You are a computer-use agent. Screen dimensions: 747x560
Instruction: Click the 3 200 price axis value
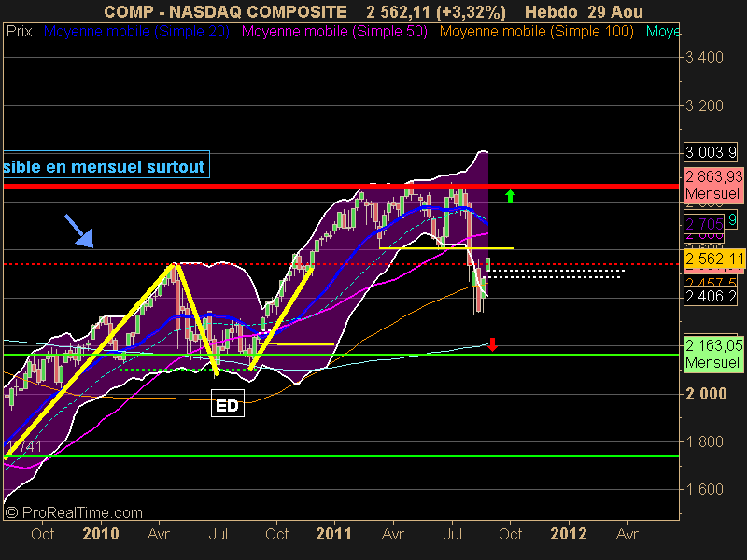[x=704, y=105]
